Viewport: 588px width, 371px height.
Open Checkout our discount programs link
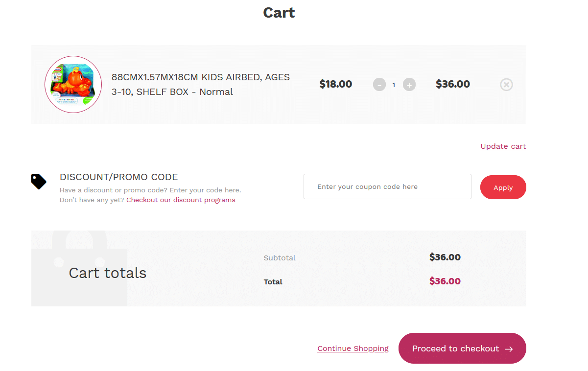pos(181,200)
